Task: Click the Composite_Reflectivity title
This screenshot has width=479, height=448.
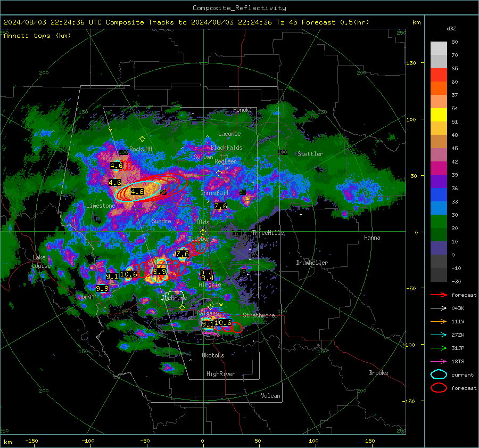Action: point(239,8)
